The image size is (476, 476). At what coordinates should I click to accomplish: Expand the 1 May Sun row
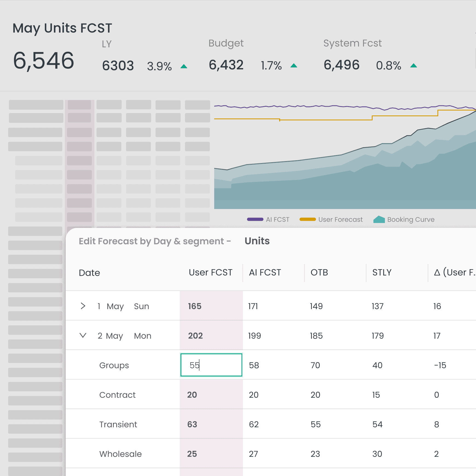click(83, 306)
